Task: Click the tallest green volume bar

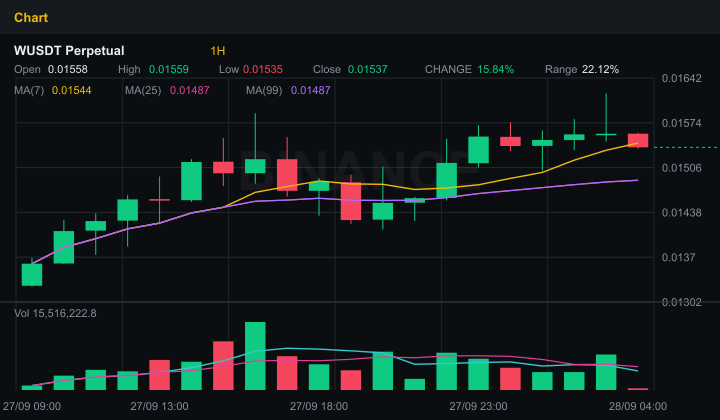Action: click(255, 356)
